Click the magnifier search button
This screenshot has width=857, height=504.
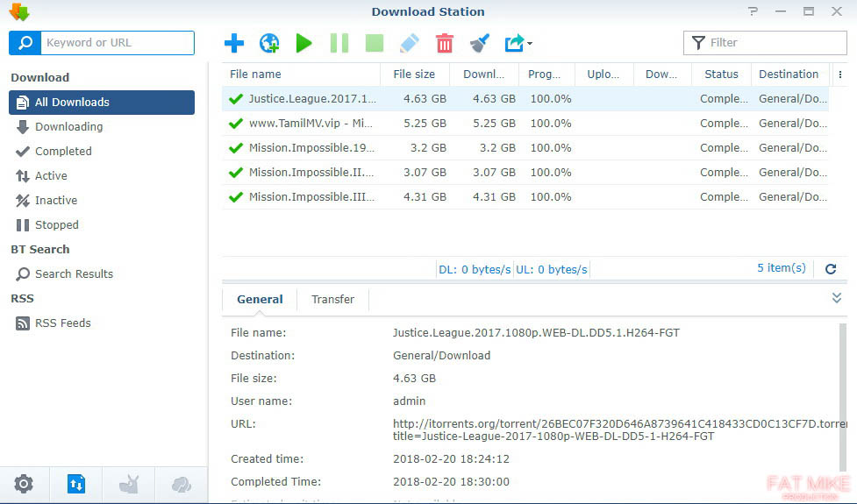[25, 43]
